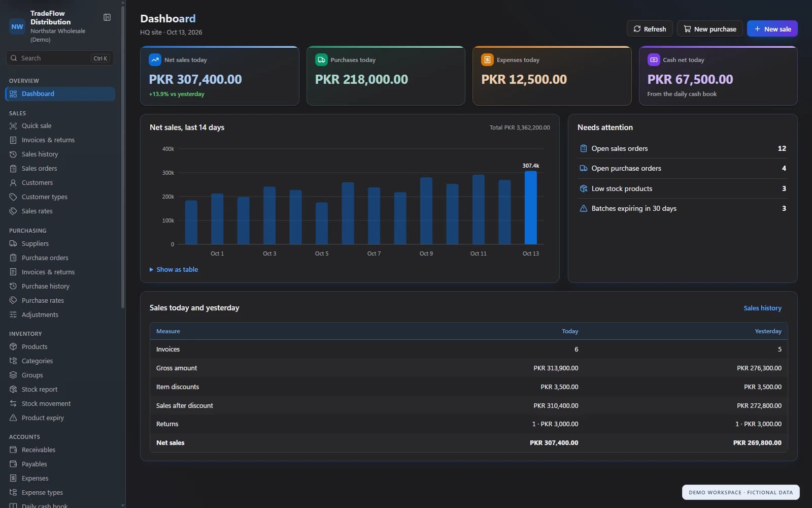
Task: Click the Expenses today orange icon
Action: (x=487, y=59)
